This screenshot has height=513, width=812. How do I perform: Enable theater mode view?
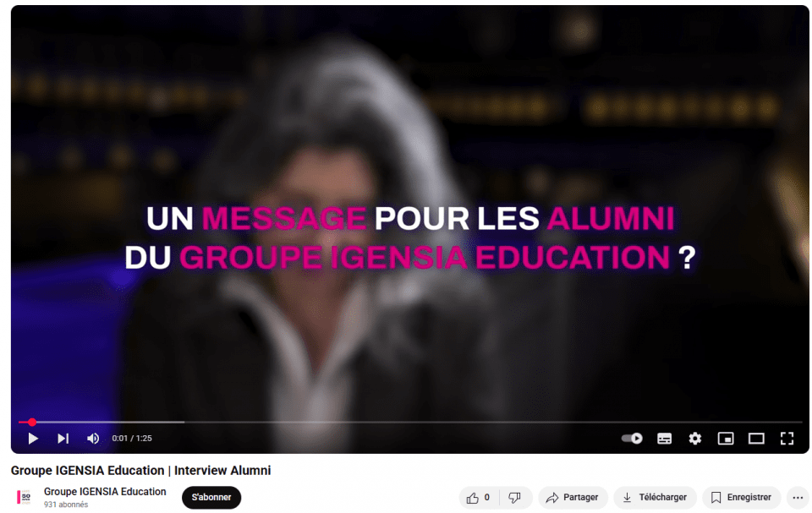[756, 439]
